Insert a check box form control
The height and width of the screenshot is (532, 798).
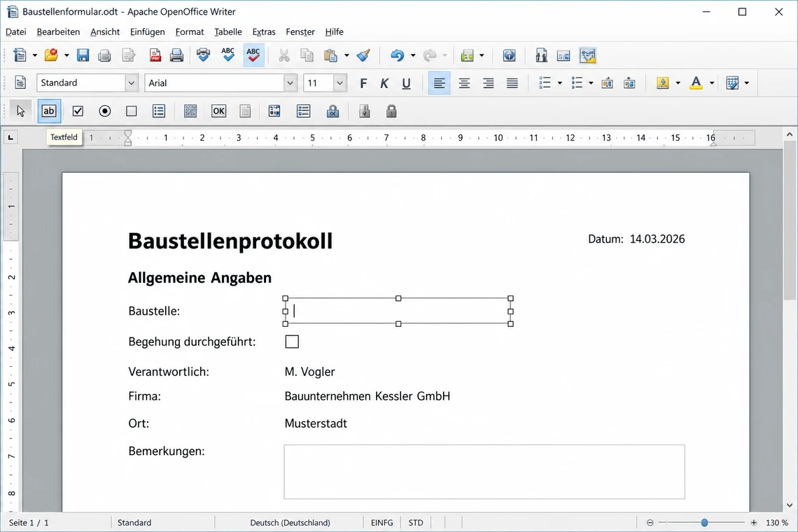pyautogui.click(x=78, y=111)
